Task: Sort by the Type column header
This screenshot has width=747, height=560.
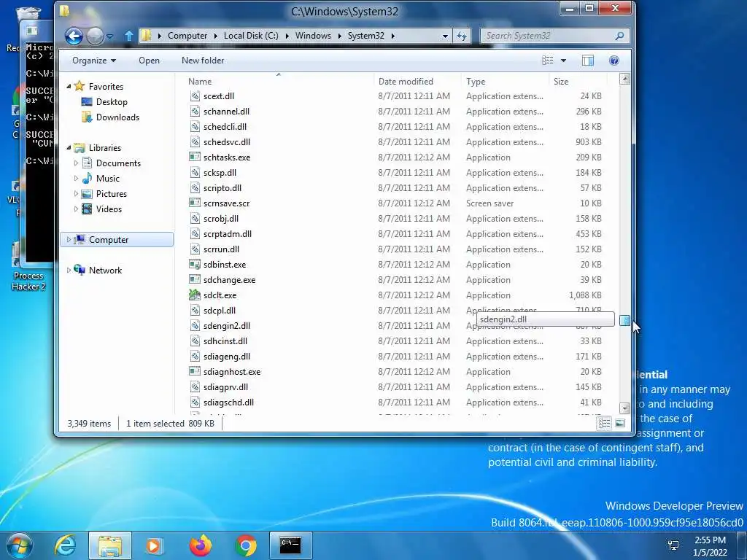Action: (504, 82)
